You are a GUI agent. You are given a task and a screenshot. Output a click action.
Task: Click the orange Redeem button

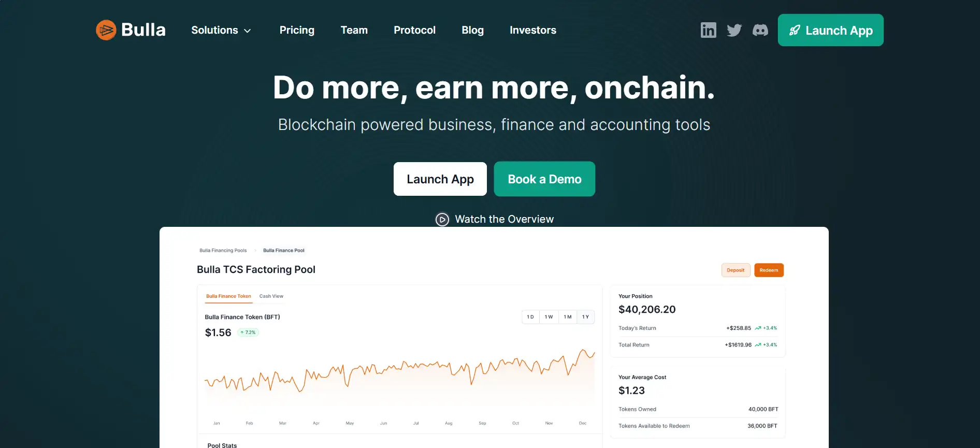click(769, 270)
